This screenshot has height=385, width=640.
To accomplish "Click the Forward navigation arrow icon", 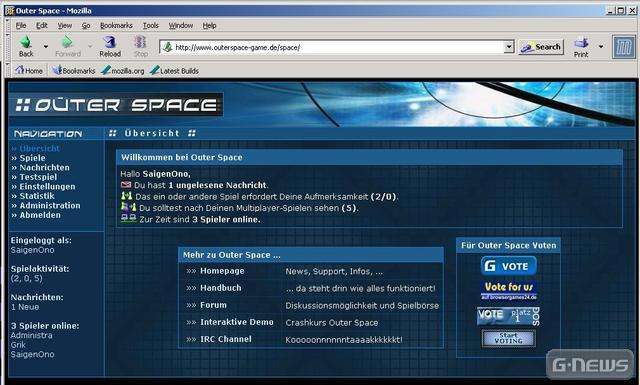I will point(67,42).
